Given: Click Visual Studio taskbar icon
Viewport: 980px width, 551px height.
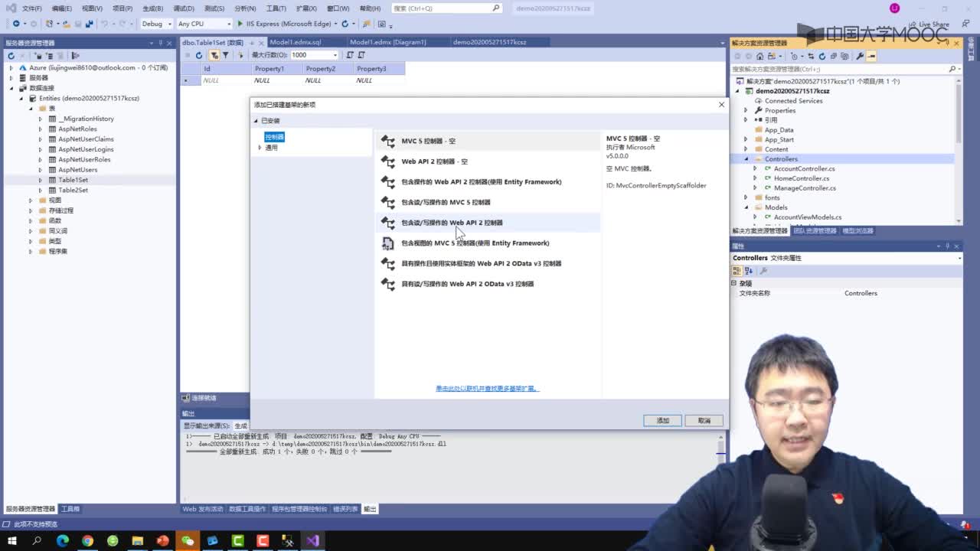Looking at the screenshot, I should pos(312,541).
